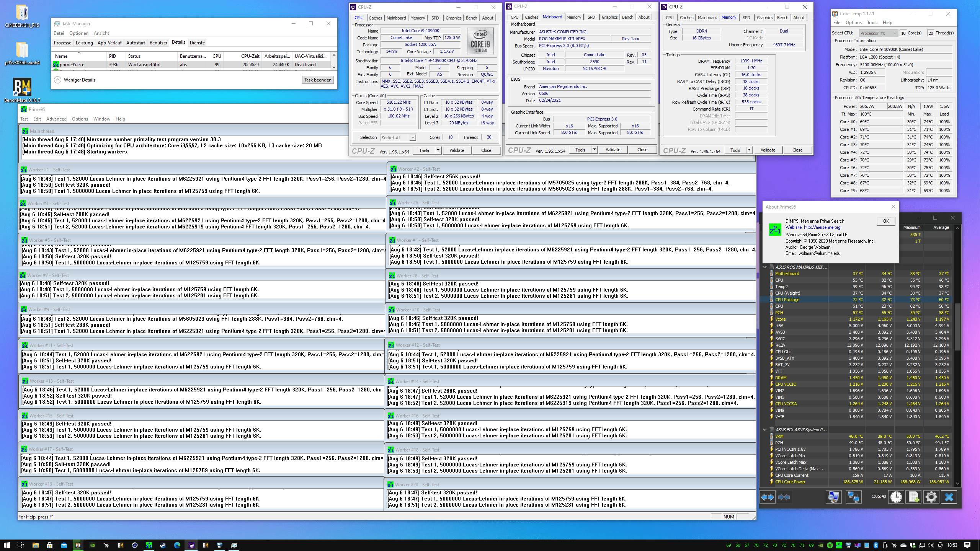The image size is (980, 551).
Task: Click Prime95 icon in taskbar
Action: click(149, 545)
